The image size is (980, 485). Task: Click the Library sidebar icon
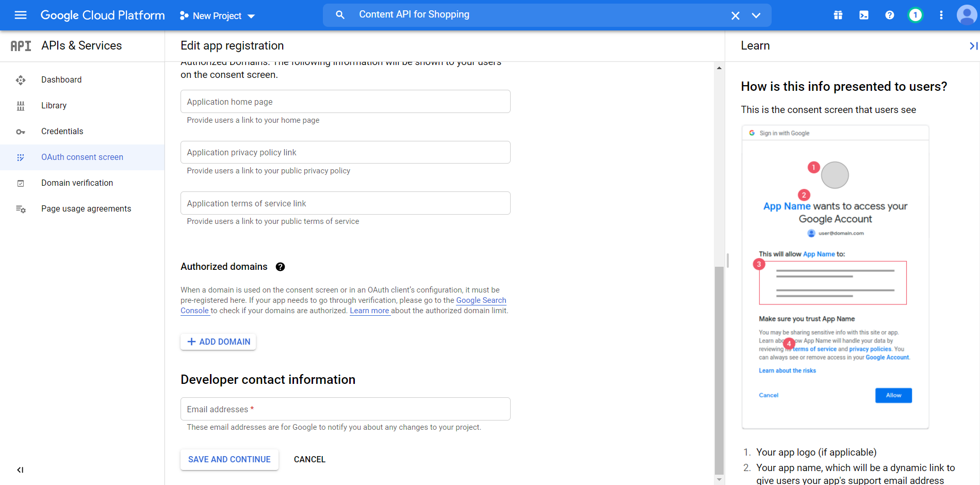tap(21, 106)
